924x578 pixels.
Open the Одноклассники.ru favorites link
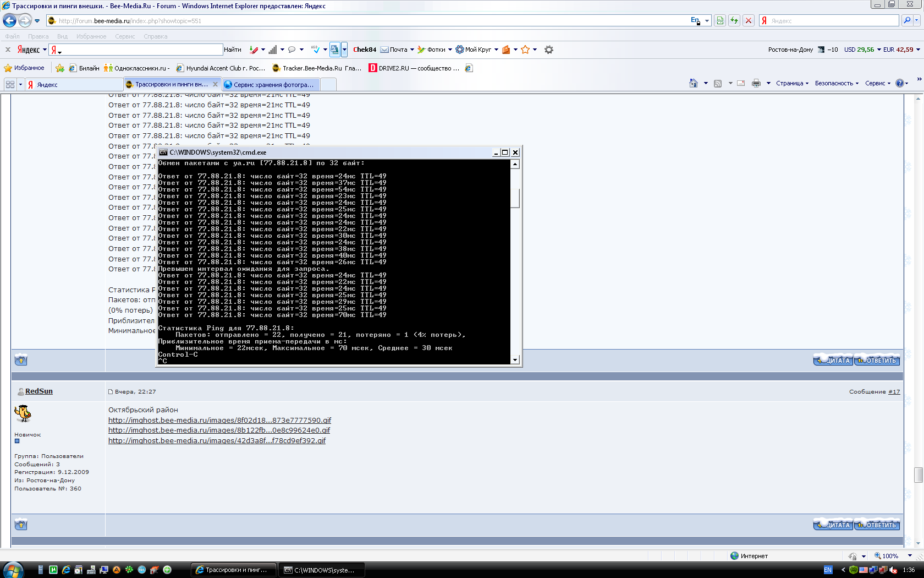(x=136, y=68)
